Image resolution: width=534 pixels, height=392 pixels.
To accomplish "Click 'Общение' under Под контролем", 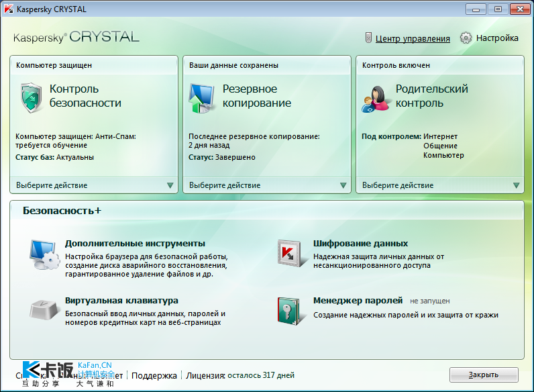I will [440, 146].
